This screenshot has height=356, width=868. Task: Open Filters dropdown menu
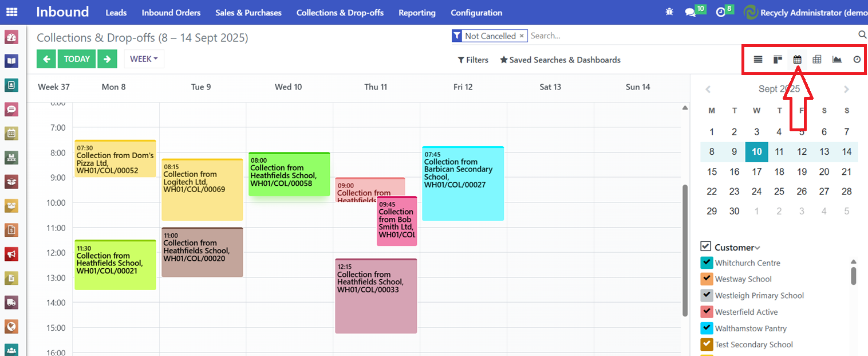pos(473,60)
